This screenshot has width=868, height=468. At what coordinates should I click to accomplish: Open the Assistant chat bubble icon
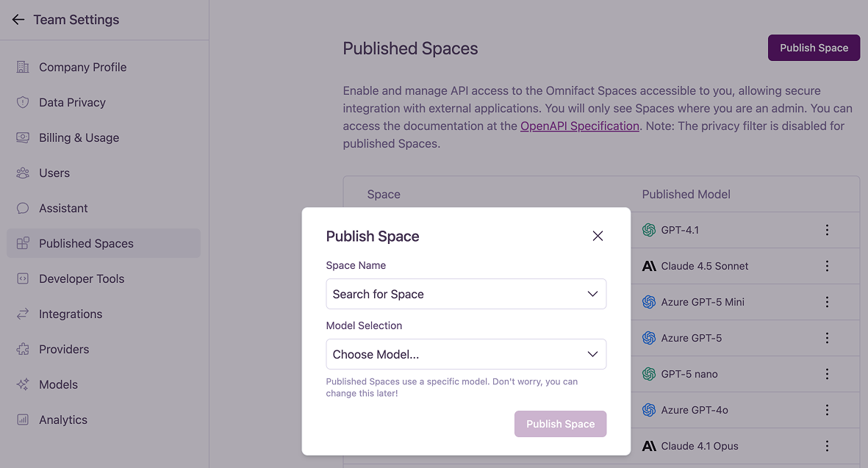pyautogui.click(x=23, y=208)
